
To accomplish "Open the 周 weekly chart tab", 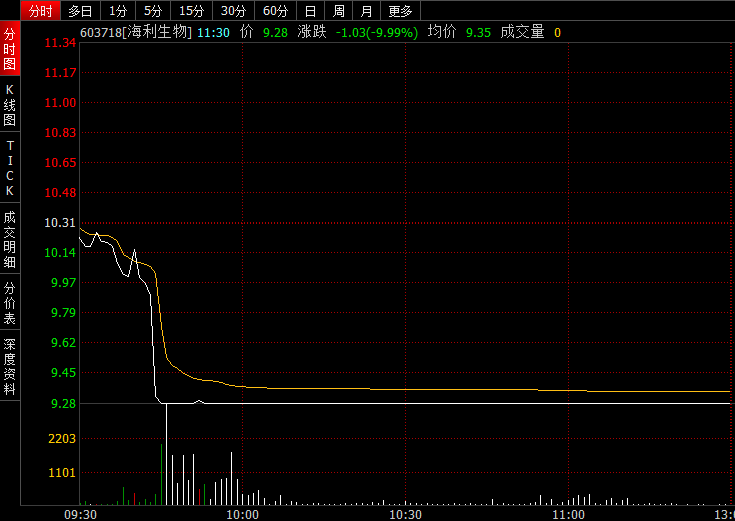I will point(339,11).
